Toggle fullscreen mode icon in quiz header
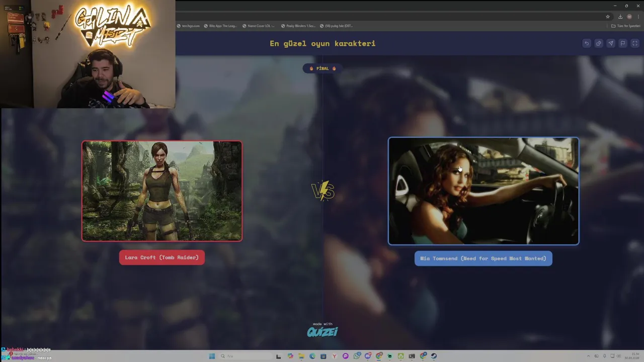The width and height of the screenshot is (644, 362). click(635, 43)
